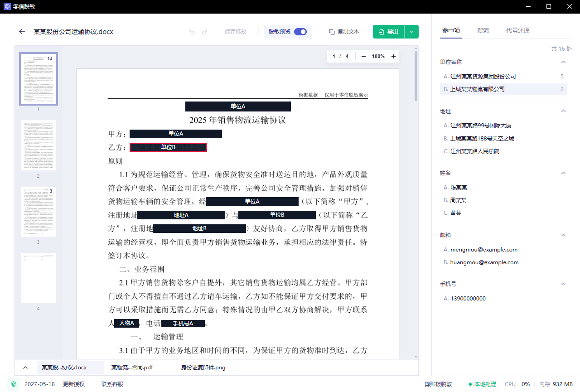Screen dimensions: 580x392
Task: Collapse the 手机号 section
Action: [563, 284]
